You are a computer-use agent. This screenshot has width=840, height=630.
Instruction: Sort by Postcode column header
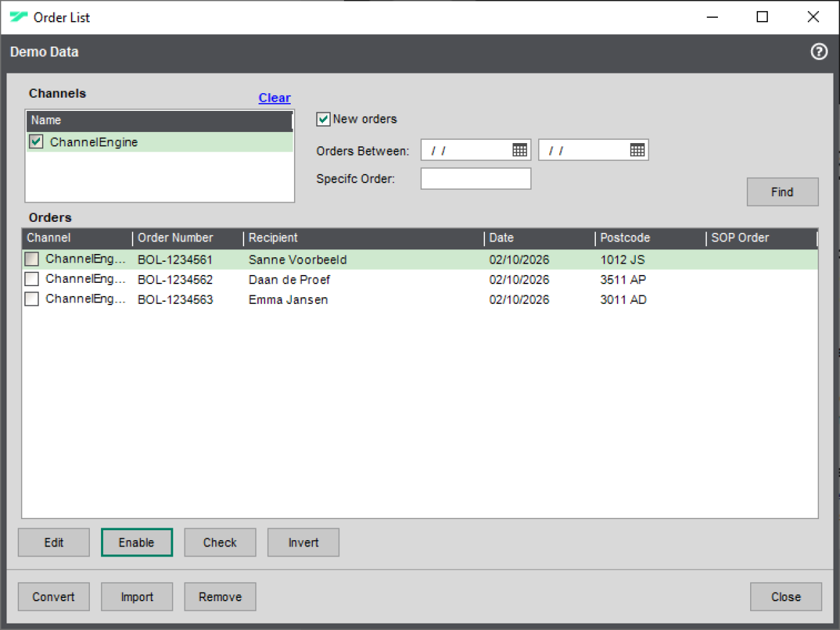point(650,238)
